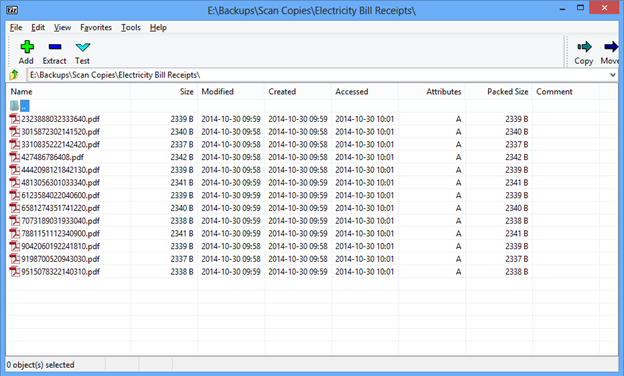Viewport: 624px width, 376px height.
Task: Click the Copy toolbar icon
Action: pos(584,47)
